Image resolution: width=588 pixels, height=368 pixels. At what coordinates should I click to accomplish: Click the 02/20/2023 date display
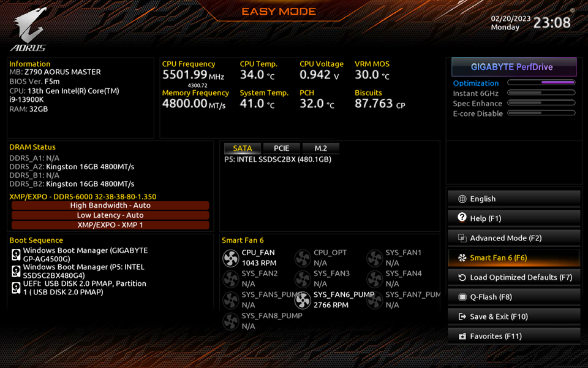(511, 19)
